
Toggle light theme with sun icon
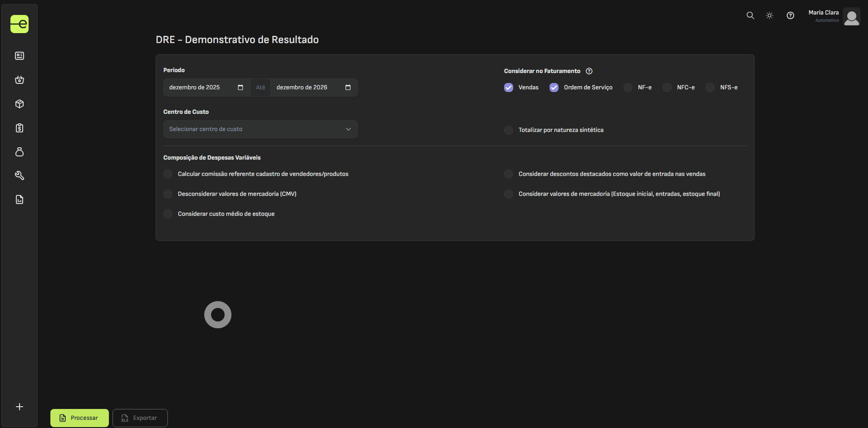[770, 15]
